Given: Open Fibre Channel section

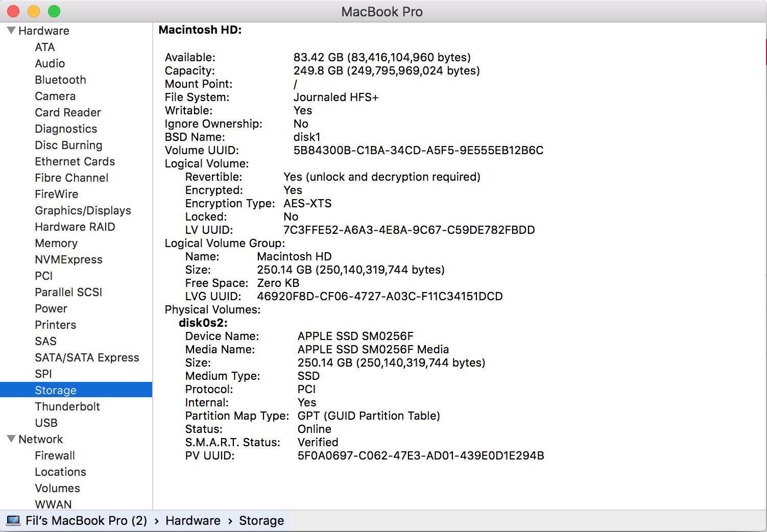Looking at the screenshot, I should (x=71, y=178).
